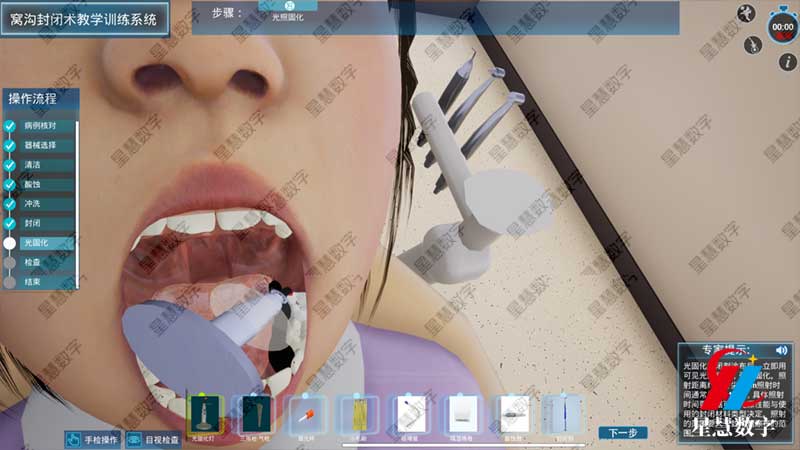
Task: Switch to 手检操作 mode
Action: pos(92,438)
